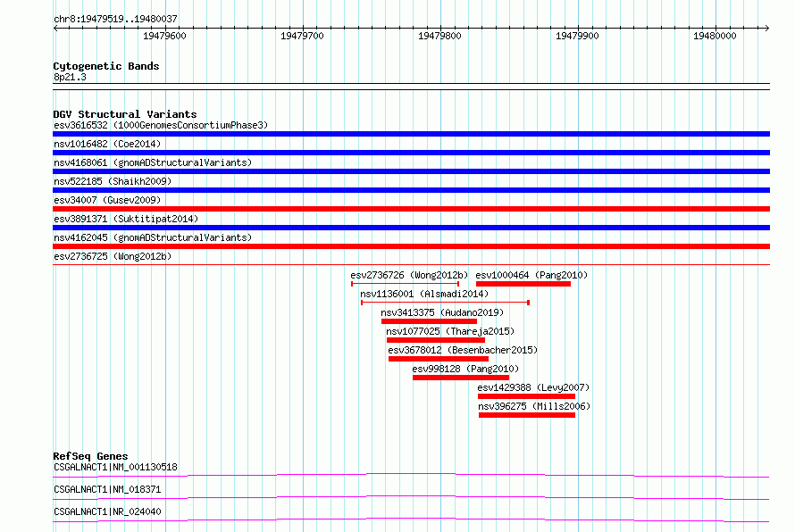The width and height of the screenshot is (795, 532).
Task: Select the red bar under nsv4162045
Action: point(411,246)
